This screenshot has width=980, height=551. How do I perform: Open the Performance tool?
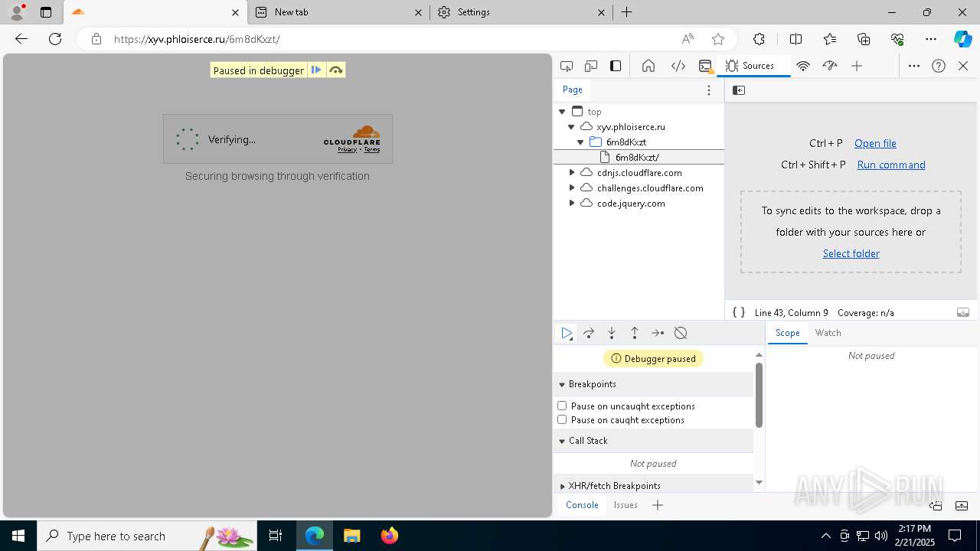(830, 66)
